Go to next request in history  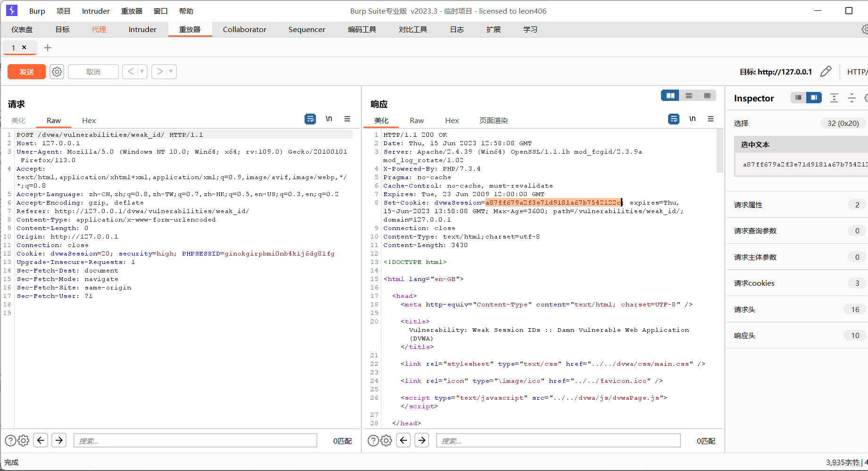[x=160, y=72]
